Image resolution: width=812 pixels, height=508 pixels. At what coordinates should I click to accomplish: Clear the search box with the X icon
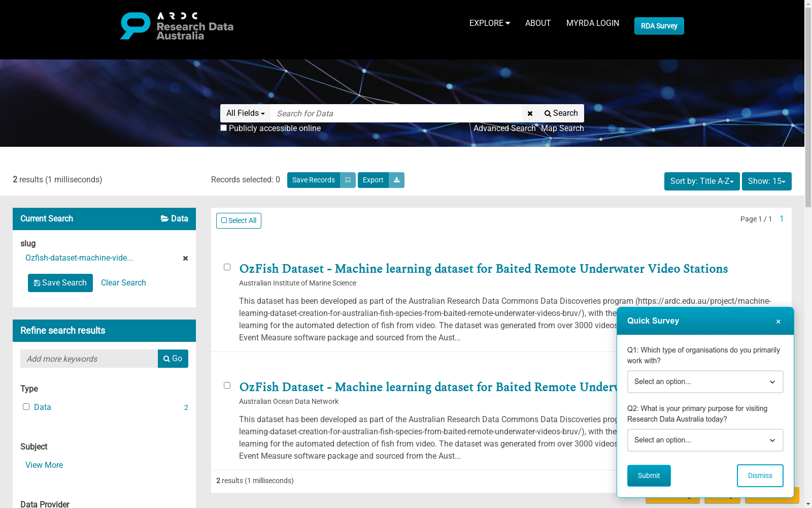pyautogui.click(x=530, y=113)
